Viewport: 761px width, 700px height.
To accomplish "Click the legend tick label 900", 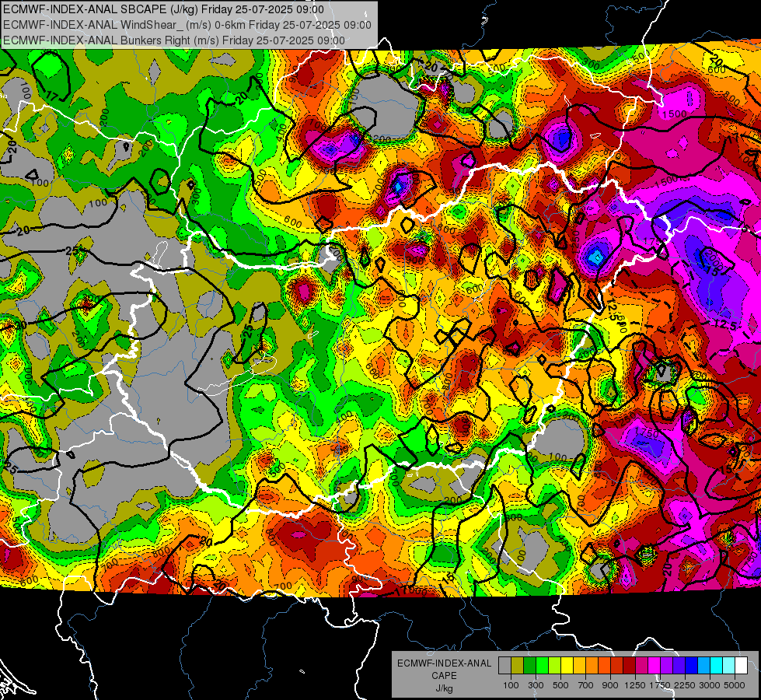I will 610,685.
